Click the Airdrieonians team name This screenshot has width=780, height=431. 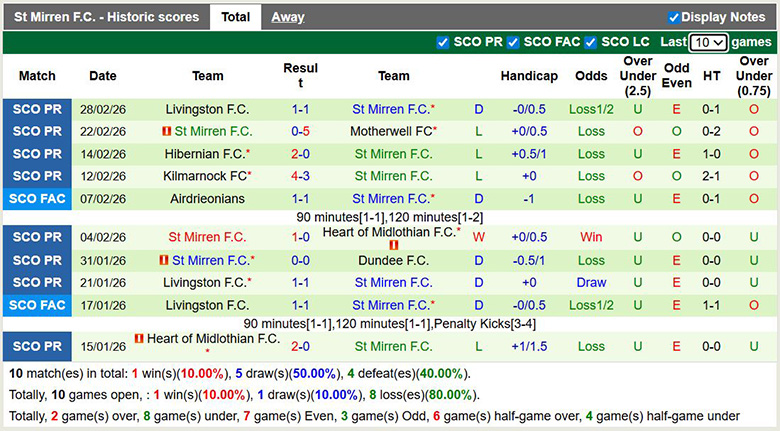pos(208,198)
